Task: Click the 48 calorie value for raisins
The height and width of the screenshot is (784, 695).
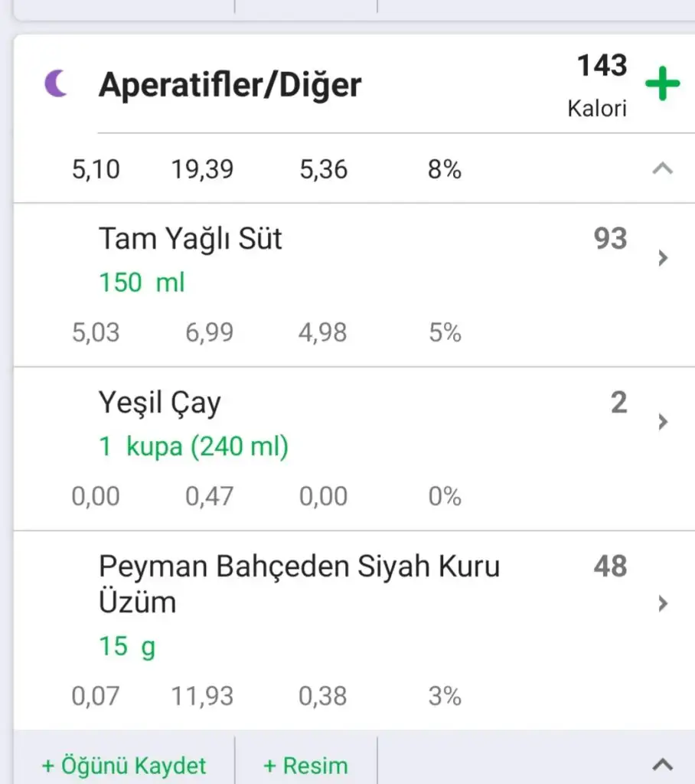Action: point(610,567)
